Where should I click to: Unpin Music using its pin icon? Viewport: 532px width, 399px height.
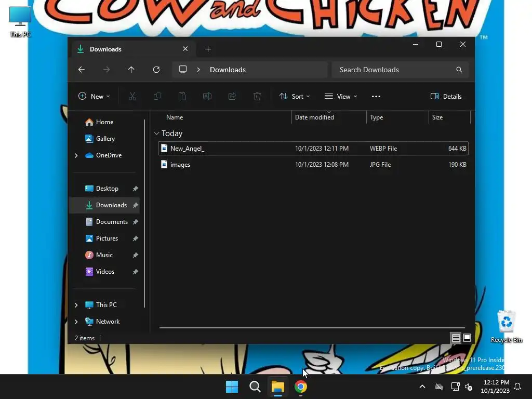[x=136, y=255]
